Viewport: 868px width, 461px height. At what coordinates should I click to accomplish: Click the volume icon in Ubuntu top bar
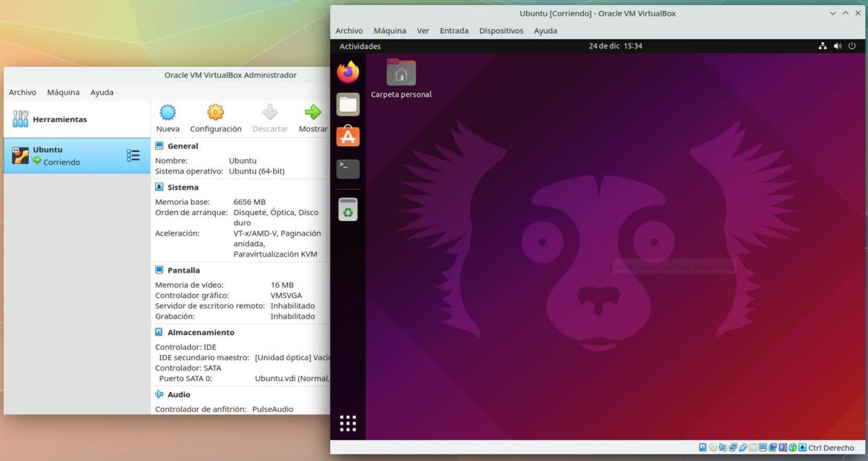[838, 46]
